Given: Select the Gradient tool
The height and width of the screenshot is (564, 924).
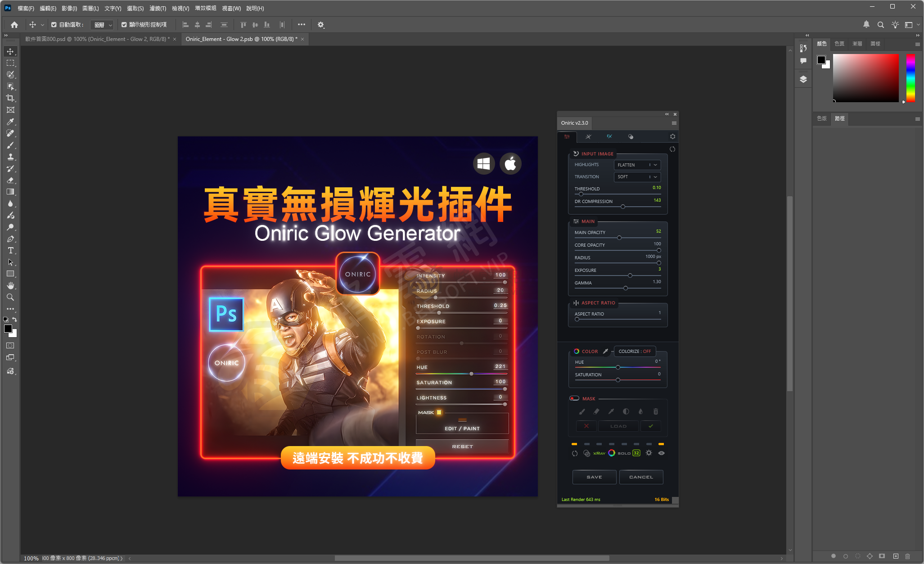Looking at the screenshot, I should [10, 192].
